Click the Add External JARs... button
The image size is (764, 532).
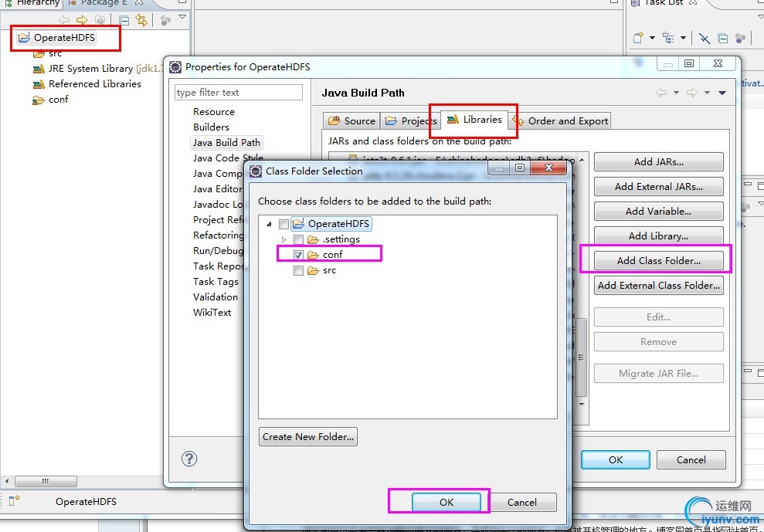point(658,187)
